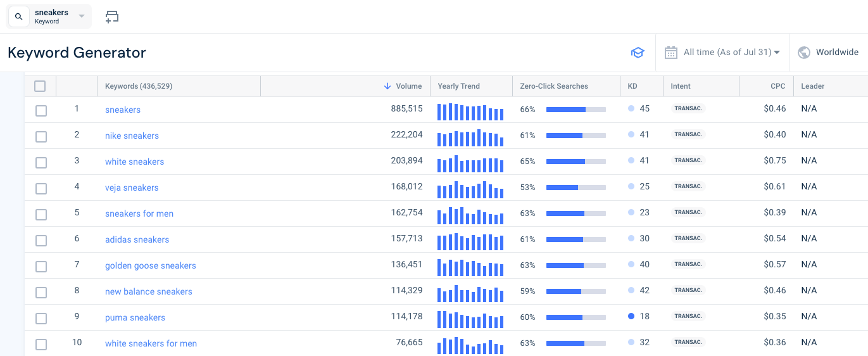Check the box for sneakers row

[x=41, y=111]
